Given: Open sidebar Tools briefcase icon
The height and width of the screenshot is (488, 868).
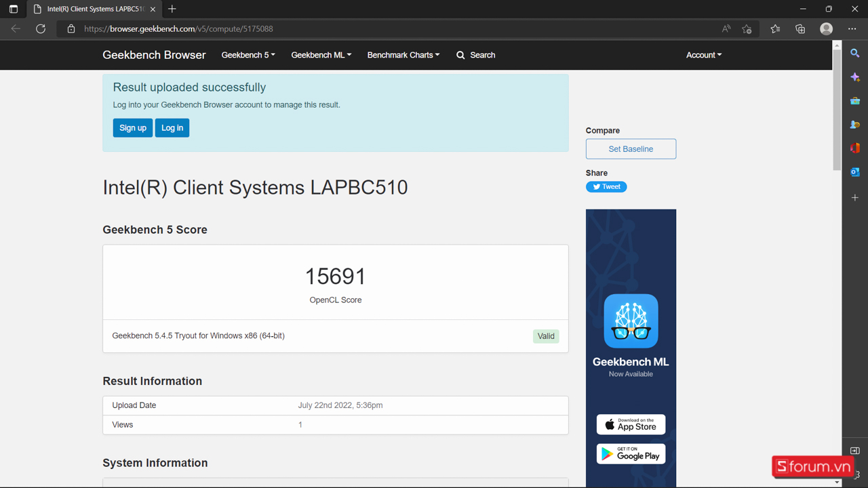Looking at the screenshot, I should (855, 101).
